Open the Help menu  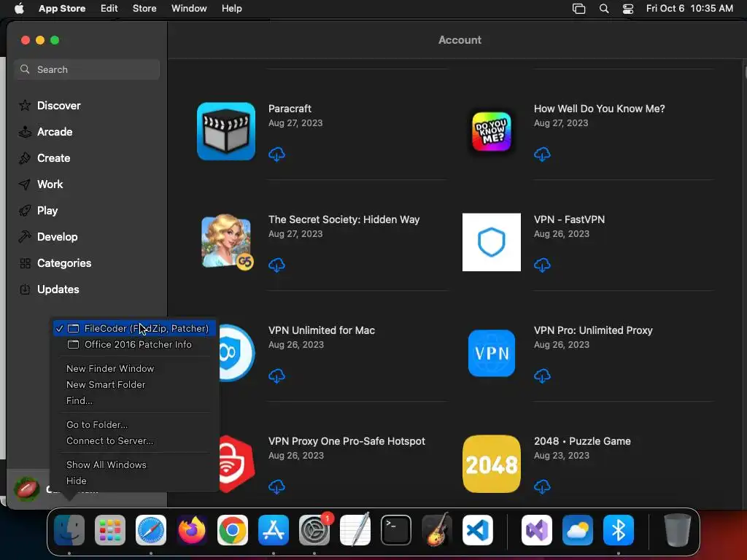(x=231, y=9)
